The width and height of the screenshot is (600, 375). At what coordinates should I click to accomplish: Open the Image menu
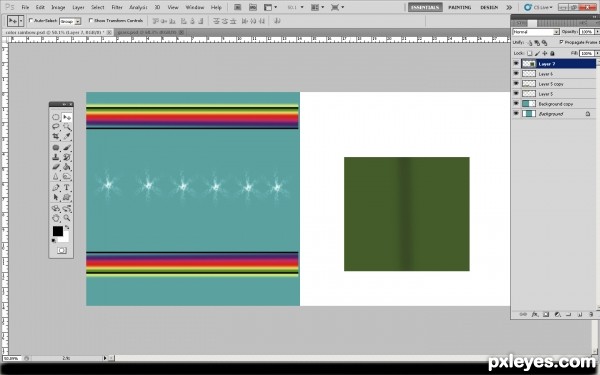pos(58,7)
